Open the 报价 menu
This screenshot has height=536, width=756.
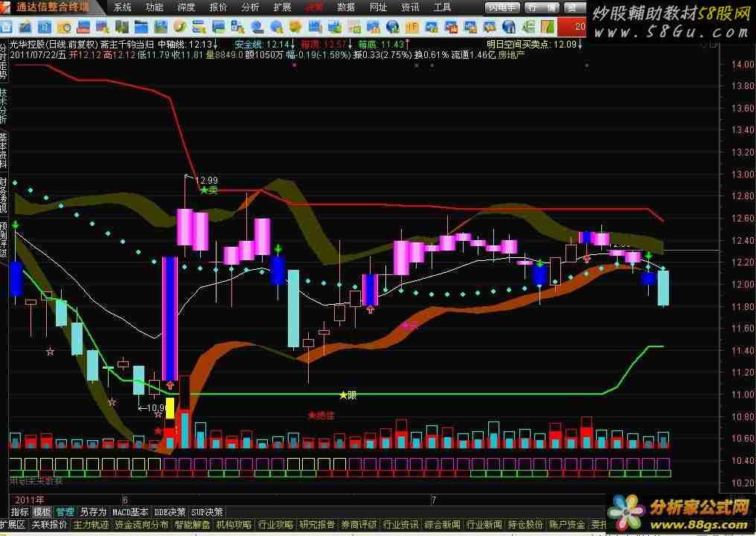pos(218,7)
